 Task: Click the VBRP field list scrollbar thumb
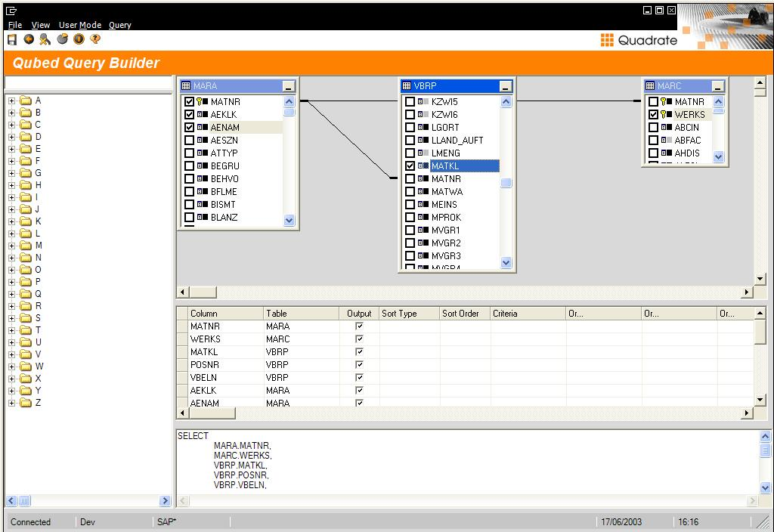pos(506,183)
